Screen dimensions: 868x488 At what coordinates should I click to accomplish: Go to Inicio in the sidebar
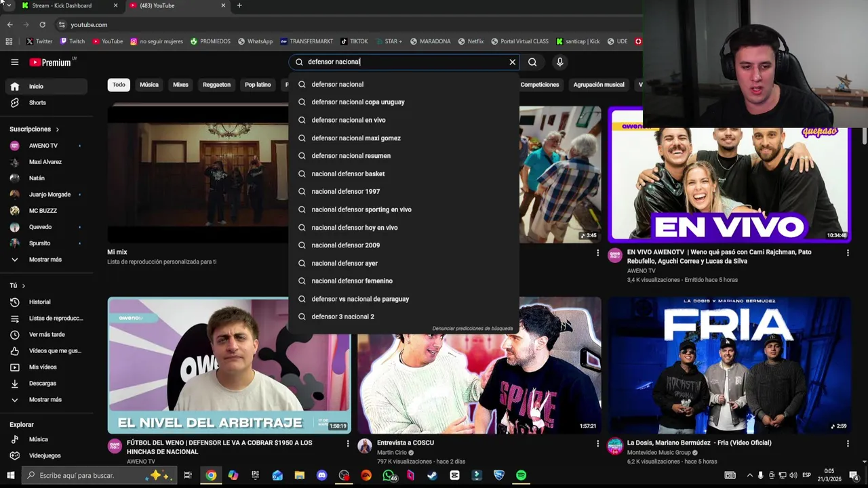pyautogui.click(x=45, y=86)
